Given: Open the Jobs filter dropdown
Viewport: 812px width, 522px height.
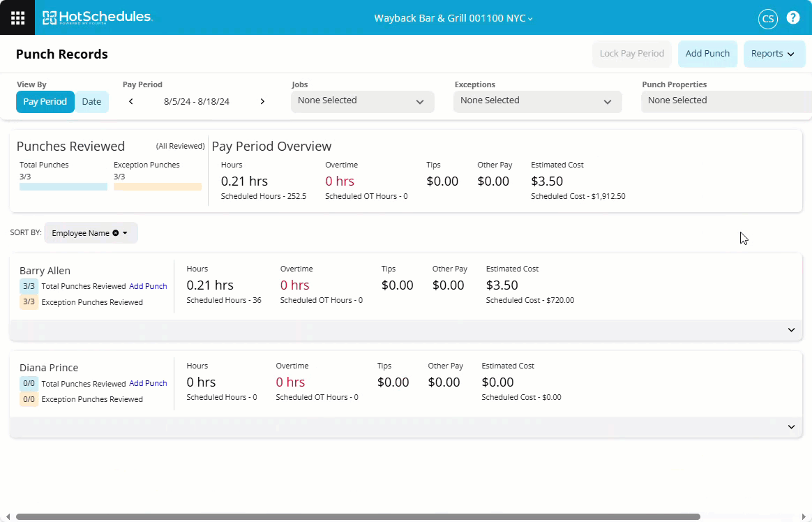Looking at the screenshot, I should (362, 101).
